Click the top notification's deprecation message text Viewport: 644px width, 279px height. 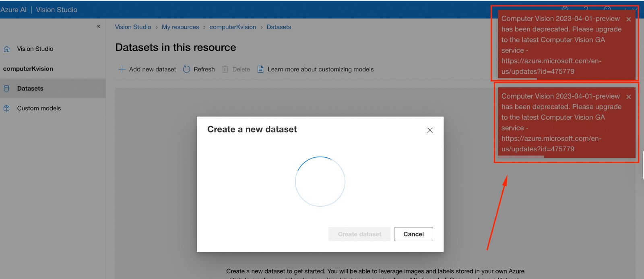click(561, 45)
